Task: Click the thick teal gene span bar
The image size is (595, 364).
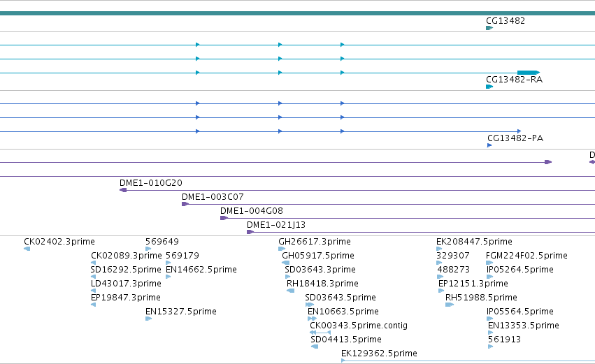Action: (298, 13)
